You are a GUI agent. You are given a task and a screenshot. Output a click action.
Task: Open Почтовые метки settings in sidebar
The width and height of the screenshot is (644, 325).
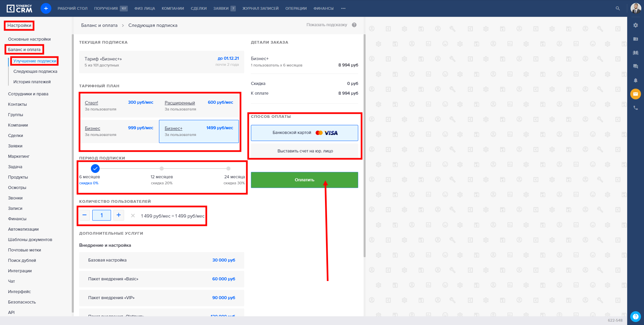[x=24, y=250]
